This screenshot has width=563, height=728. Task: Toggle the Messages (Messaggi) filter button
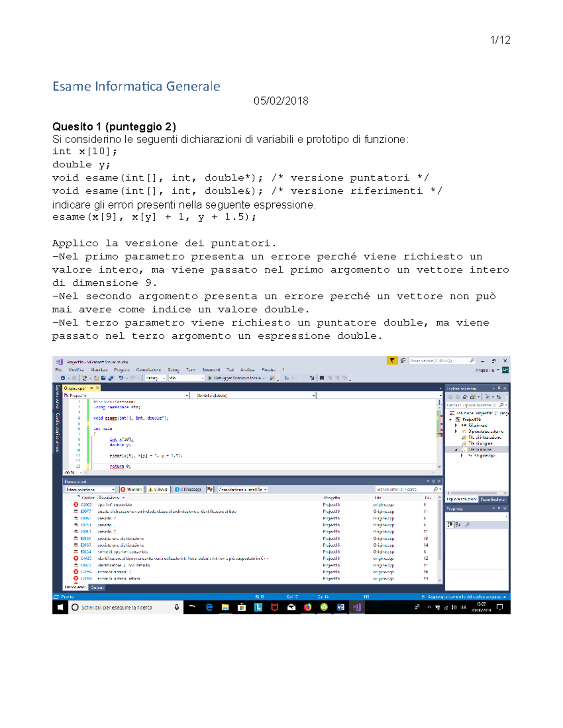pyautogui.click(x=188, y=489)
